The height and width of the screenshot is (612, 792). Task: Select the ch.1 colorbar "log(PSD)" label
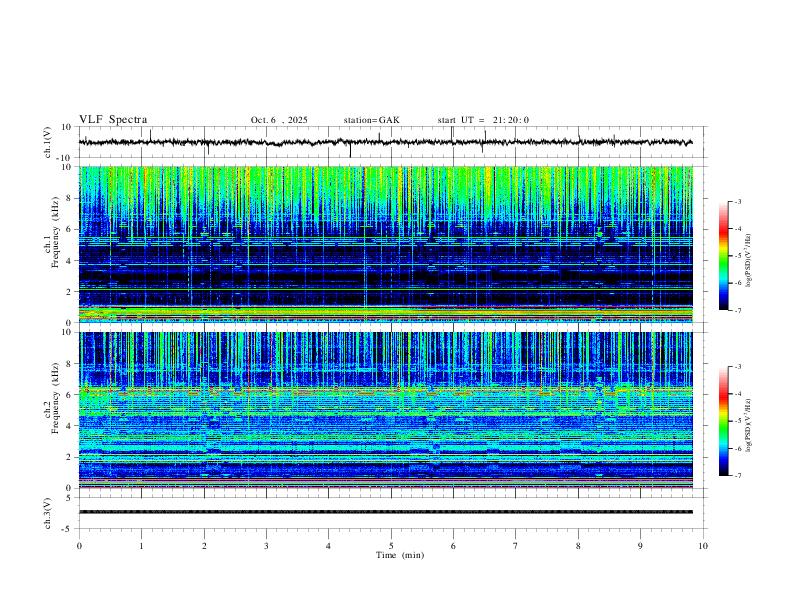[749, 260]
